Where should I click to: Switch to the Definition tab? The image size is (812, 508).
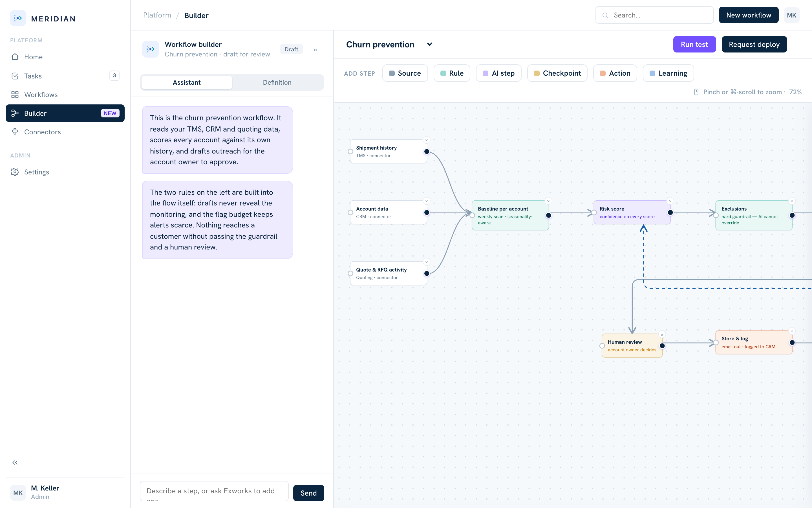coord(277,82)
